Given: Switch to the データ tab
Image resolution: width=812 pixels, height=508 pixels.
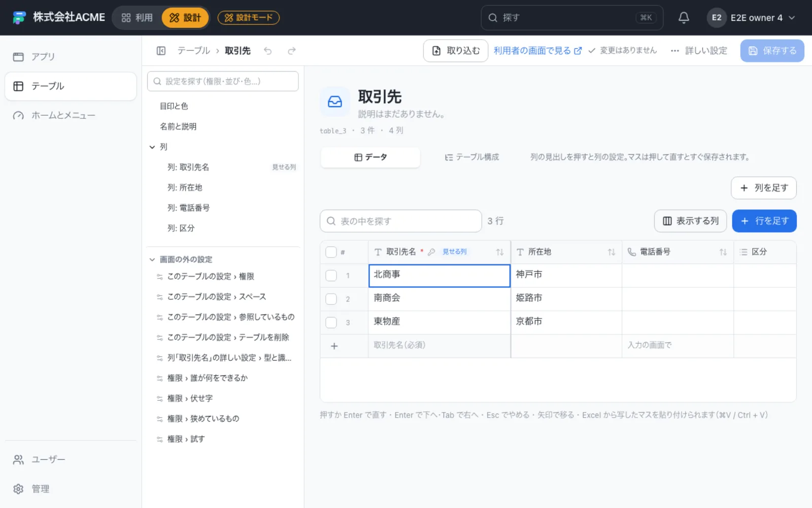Looking at the screenshot, I should tap(370, 157).
